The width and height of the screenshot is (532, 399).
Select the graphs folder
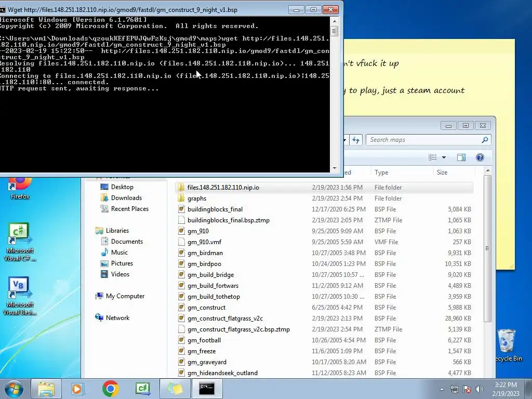click(324, 198)
